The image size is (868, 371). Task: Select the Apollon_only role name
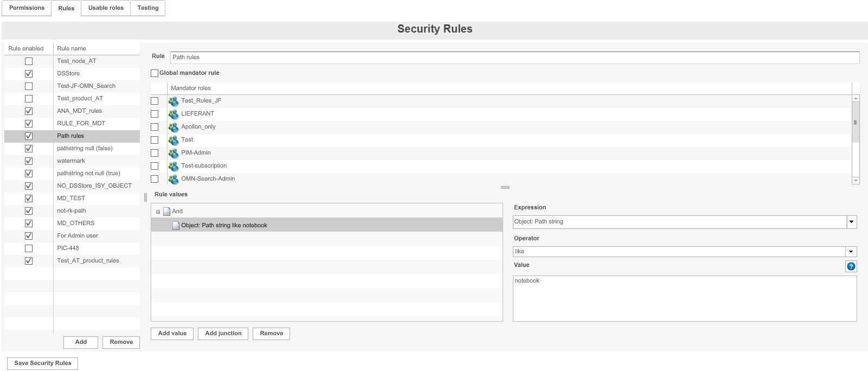tap(198, 127)
